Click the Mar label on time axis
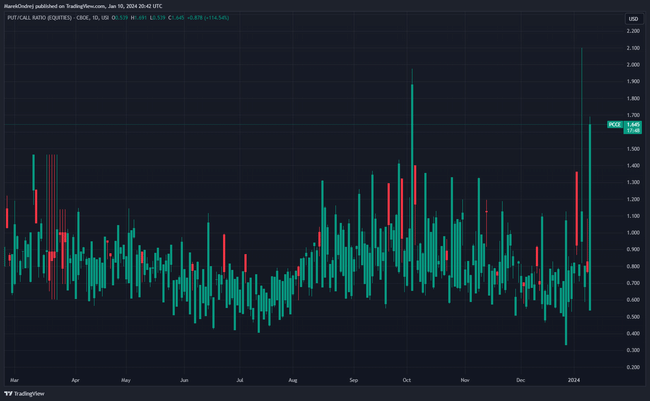Viewport: 650px width, 401px height. 14,381
